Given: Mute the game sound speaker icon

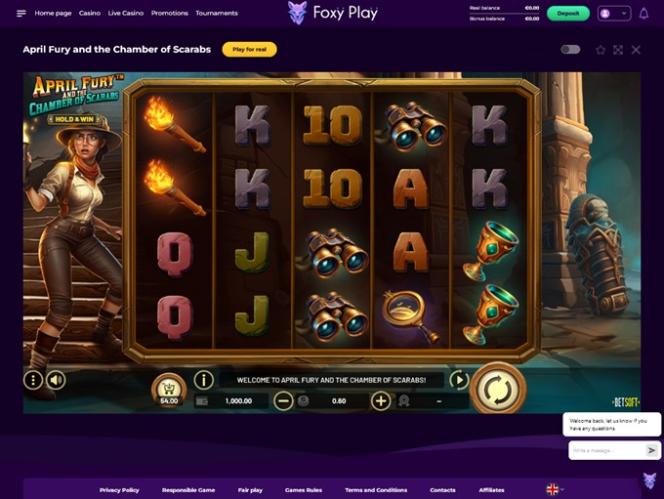Looking at the screenshot, I should [x=56, y=380].
